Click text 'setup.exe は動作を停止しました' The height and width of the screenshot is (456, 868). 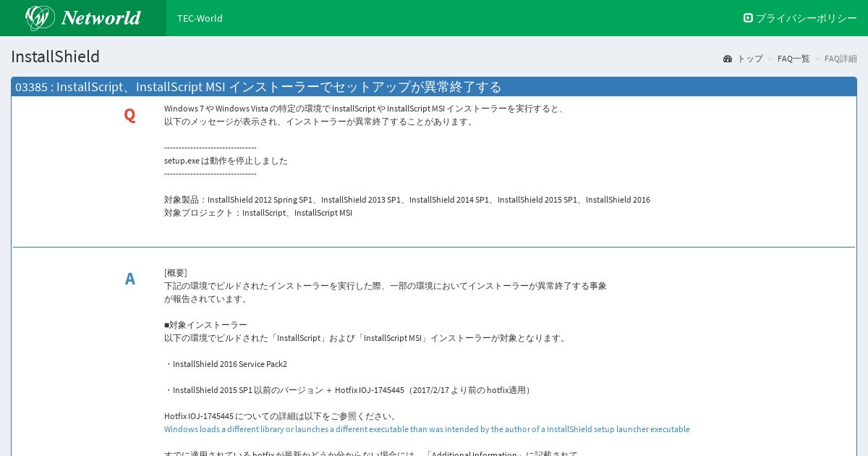pos(226,161)
